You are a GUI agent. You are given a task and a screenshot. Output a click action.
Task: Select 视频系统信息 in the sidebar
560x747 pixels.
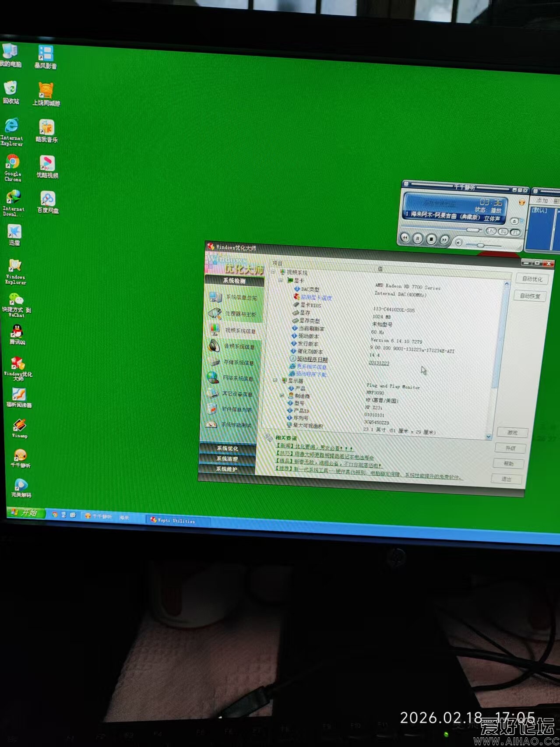(x=233, y=330)
